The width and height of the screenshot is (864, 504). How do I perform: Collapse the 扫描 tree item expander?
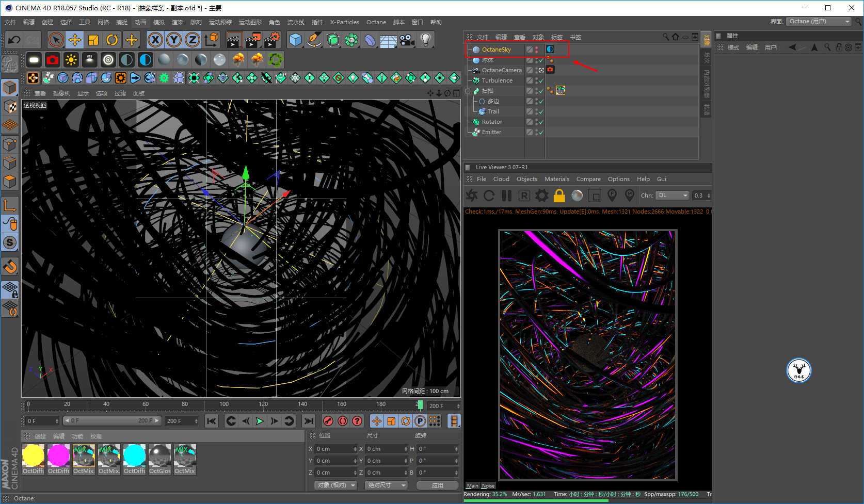(468, 91)
